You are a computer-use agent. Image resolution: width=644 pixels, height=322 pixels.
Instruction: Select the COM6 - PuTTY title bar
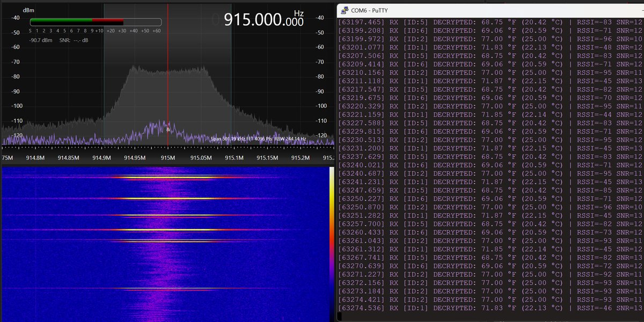490,10
